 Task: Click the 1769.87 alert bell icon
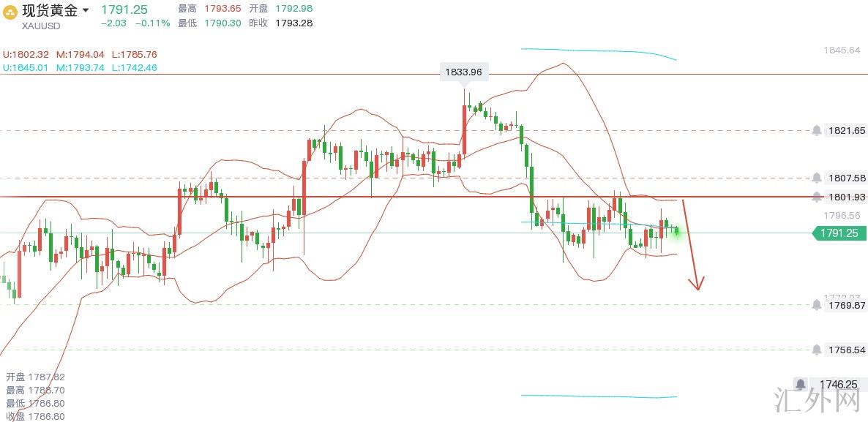coord(817,305)
